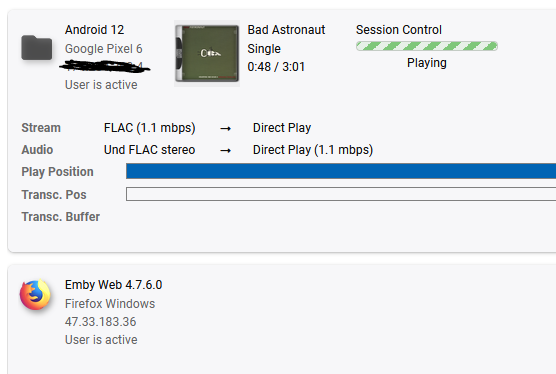Click the empty Transc. Pos bar
This screenshot has width=556, height=374.
click(x=341, y=194)
